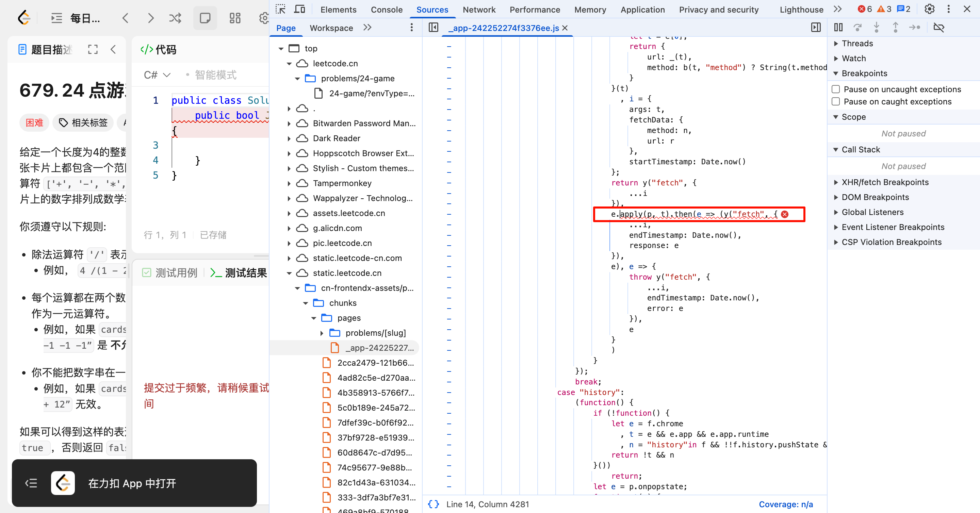Image resolution: width=980 pixels, height=513 pixels.
Task: Open the Lighthouse tab
Action: pyautogui.click(x=801, y=10)
